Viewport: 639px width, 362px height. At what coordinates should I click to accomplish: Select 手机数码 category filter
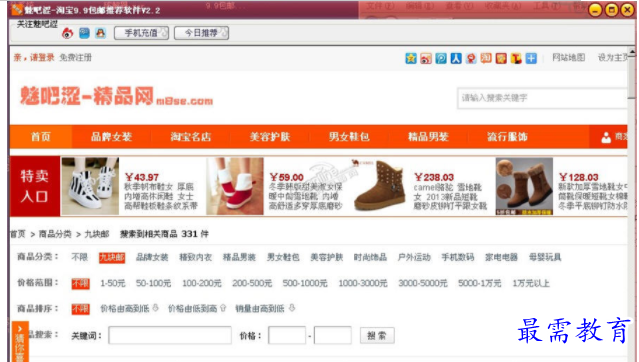point(458,257)
